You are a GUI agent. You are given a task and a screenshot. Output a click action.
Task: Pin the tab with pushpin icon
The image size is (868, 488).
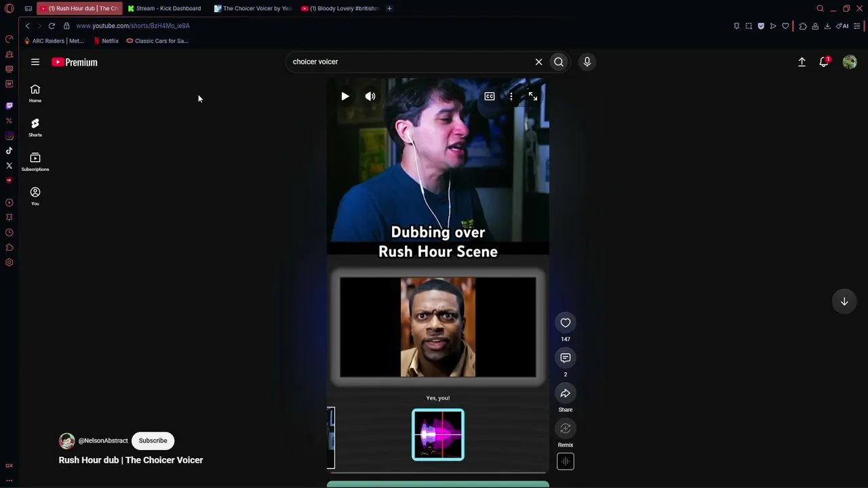tap(736, 26)
